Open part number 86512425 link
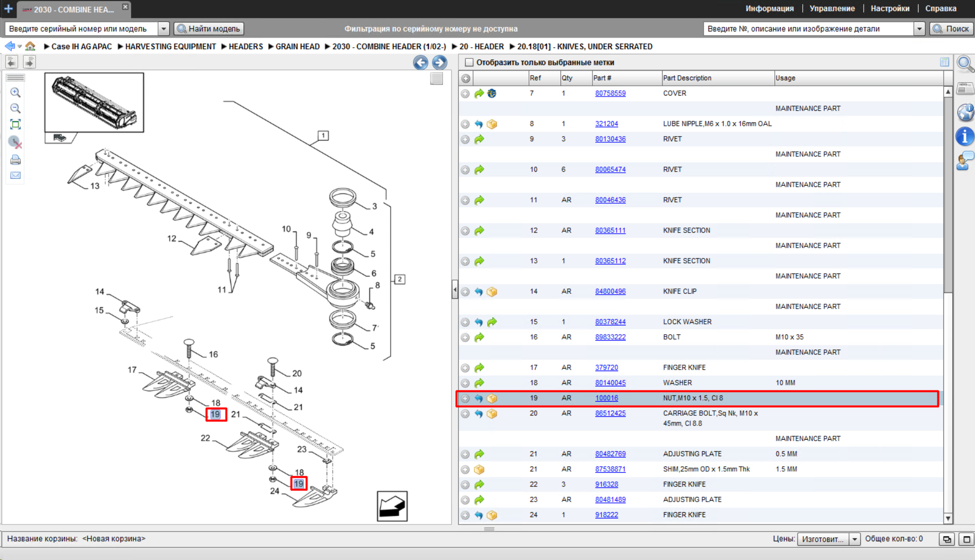975x560 pixels. pyautogui.click(x=610, y=413)
